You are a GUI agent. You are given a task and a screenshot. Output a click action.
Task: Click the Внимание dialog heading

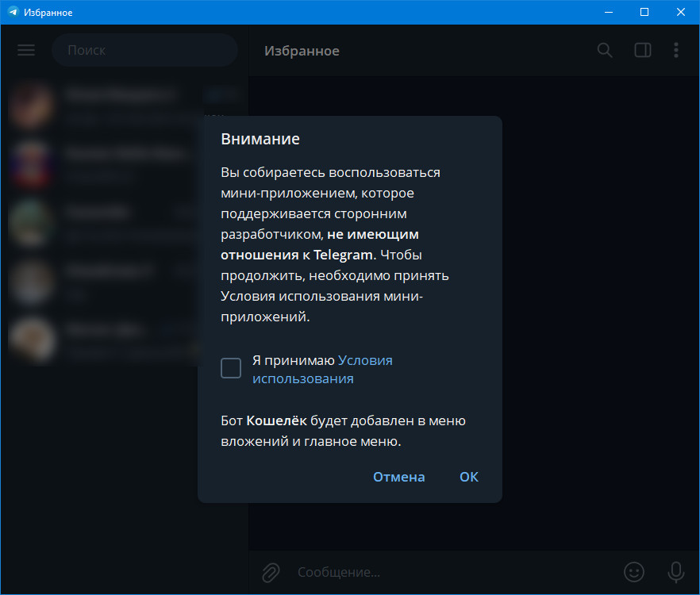260,139
